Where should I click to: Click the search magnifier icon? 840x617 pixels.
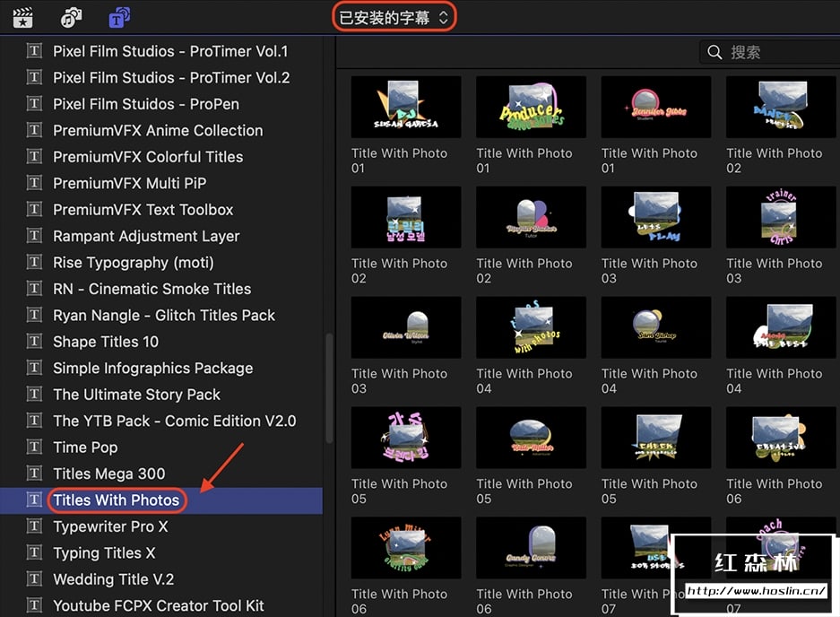pyautogui.click(x=714, y=52)
